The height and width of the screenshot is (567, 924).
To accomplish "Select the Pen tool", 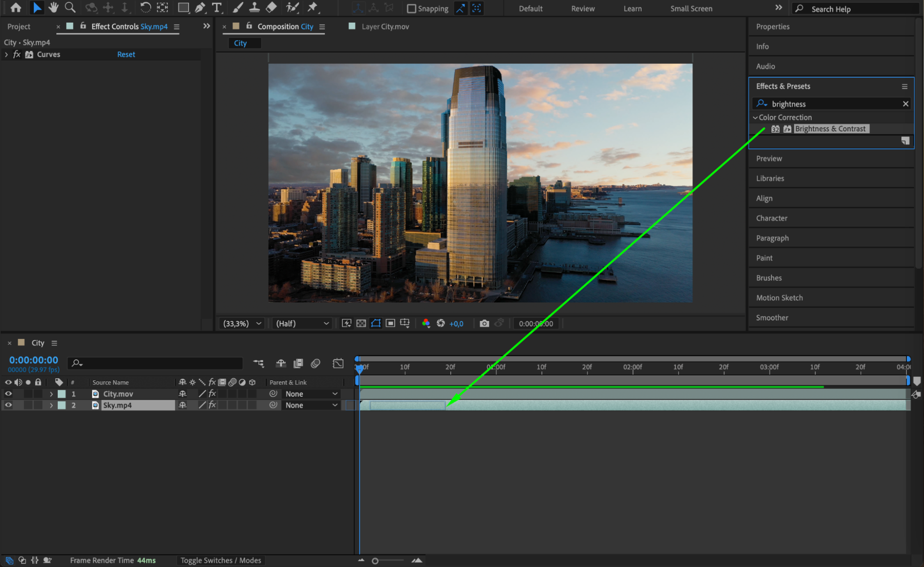I will coord(200,7).
